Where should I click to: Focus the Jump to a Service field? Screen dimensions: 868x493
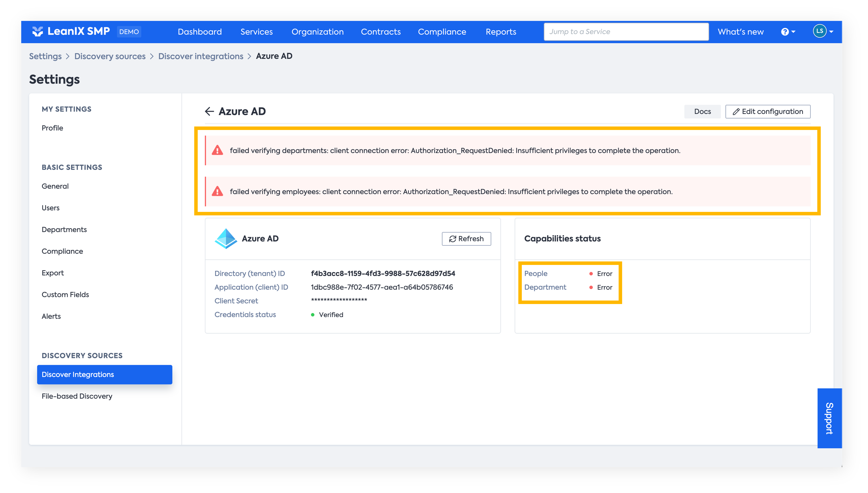tap(626, 32)
